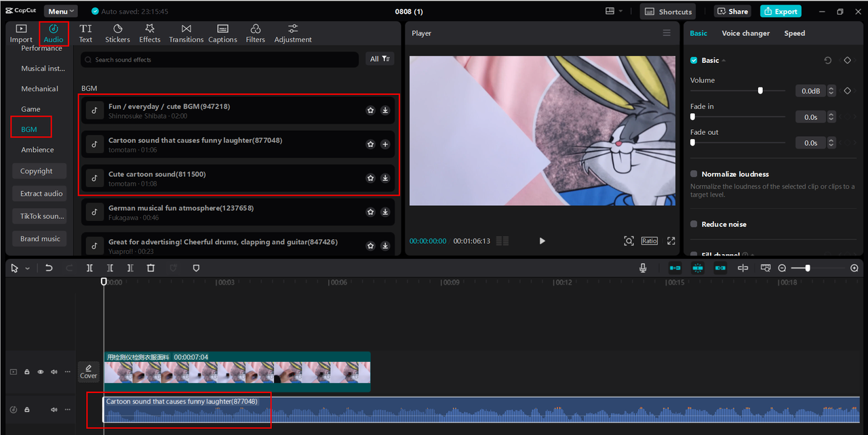Record voiceover with microphone icon
868x435 pixels.
tap(643, 268)
